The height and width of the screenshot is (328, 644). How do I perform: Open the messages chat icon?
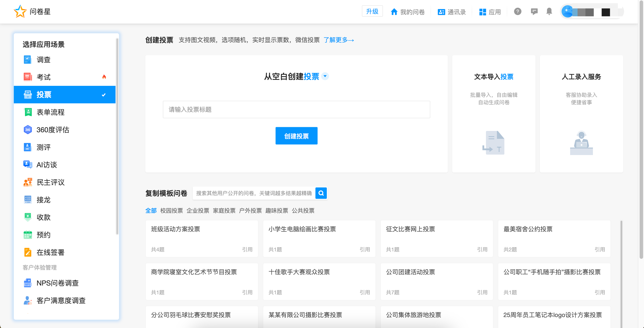[x=534, y=11]
